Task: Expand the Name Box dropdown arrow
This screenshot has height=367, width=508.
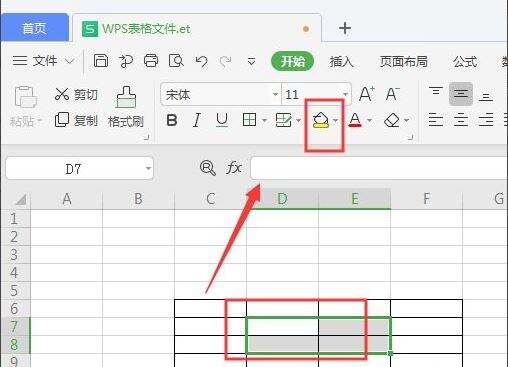Action: click(x=148, y=168)
